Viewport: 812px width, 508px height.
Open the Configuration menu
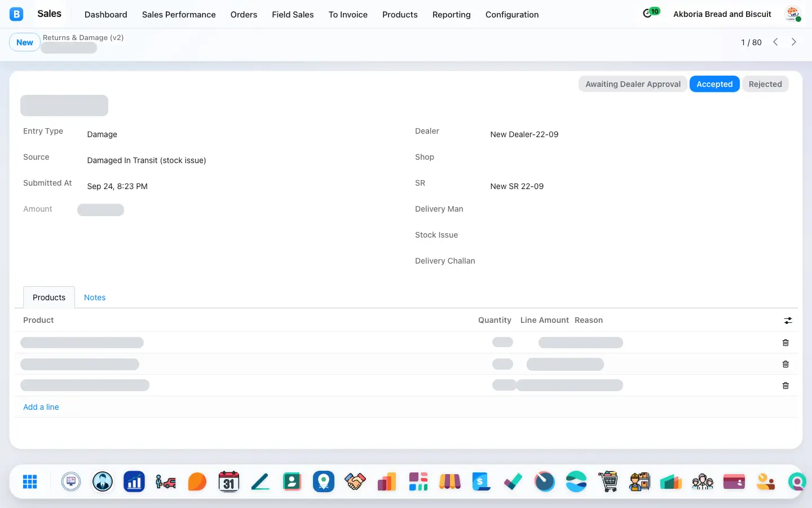point(512,15)
